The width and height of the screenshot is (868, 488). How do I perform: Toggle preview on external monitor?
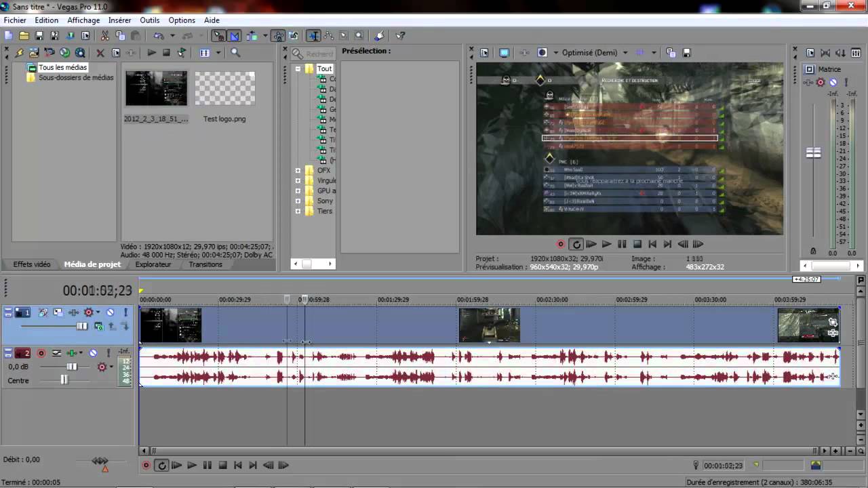pyautogui.click(x=505, y=52)
